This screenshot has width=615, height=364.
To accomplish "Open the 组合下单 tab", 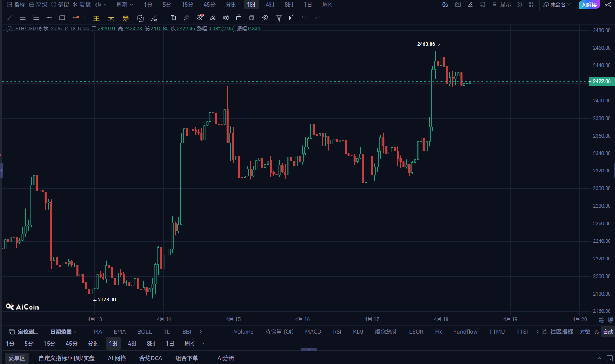I will (x=187, y=358).
